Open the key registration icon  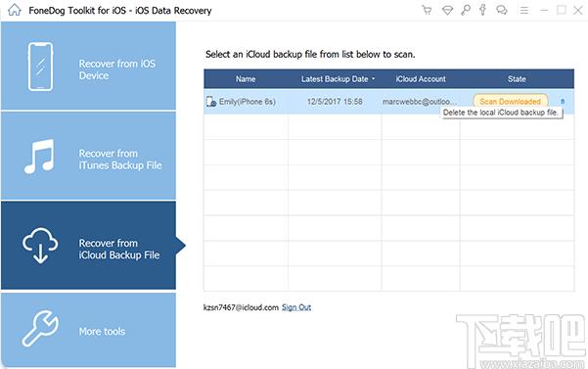click(466, 10)
